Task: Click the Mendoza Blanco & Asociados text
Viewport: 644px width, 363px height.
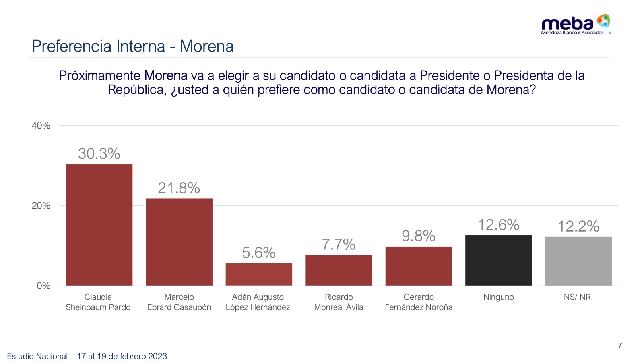Action: [572, 33]
